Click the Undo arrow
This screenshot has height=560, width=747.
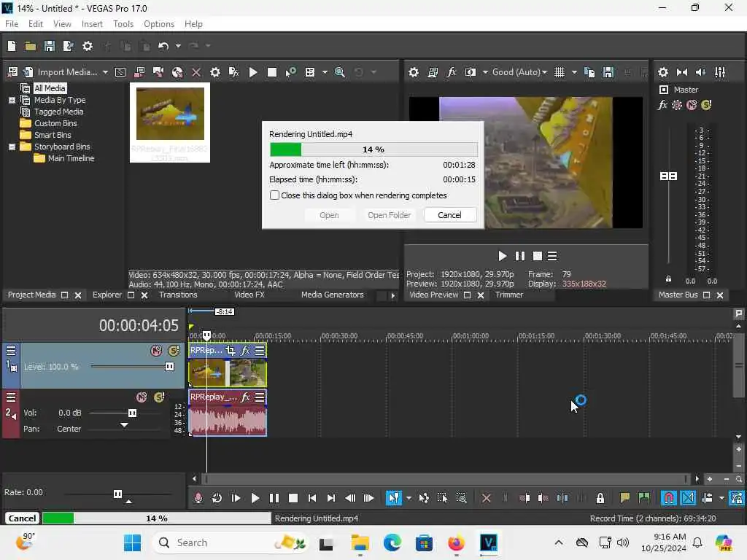pos(163,46)
